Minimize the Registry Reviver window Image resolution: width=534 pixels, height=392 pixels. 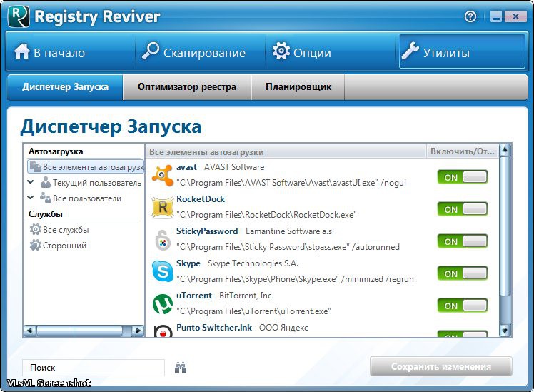(x=496, y=16)
